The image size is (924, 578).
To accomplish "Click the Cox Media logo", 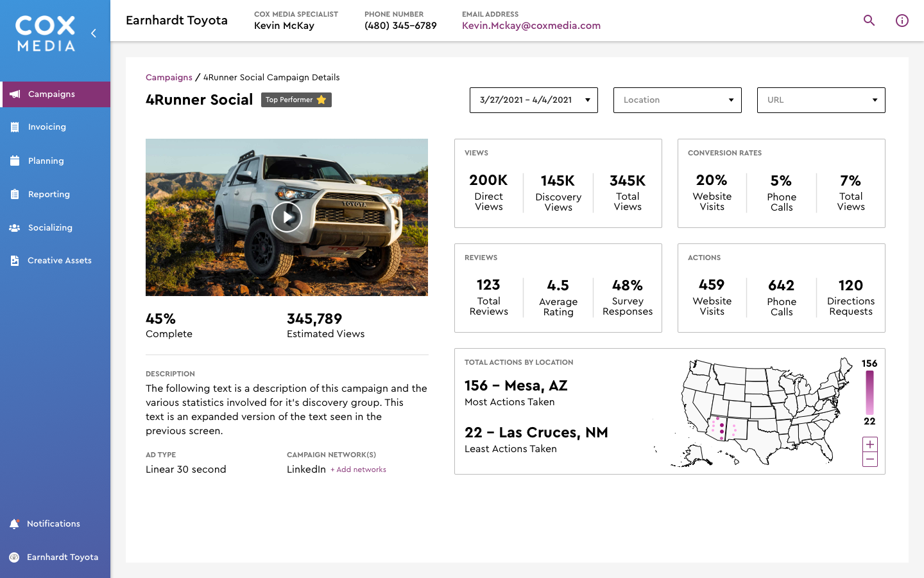I will pos(46,34).
